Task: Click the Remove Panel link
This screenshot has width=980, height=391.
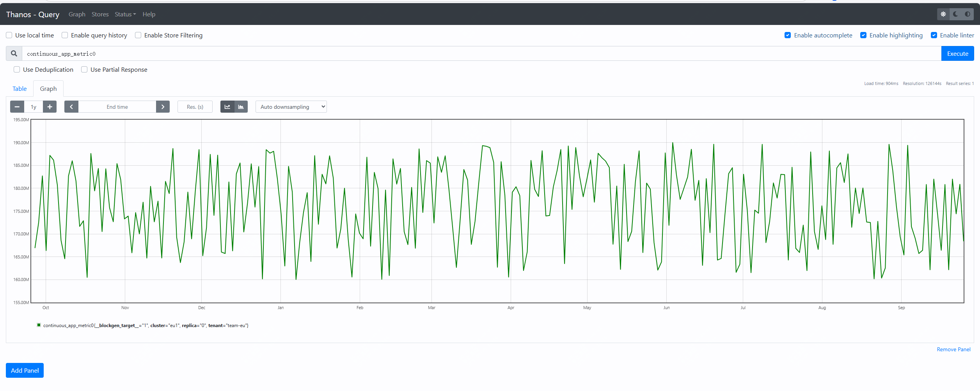Action: pyautogui.click(x=954, y=349)
